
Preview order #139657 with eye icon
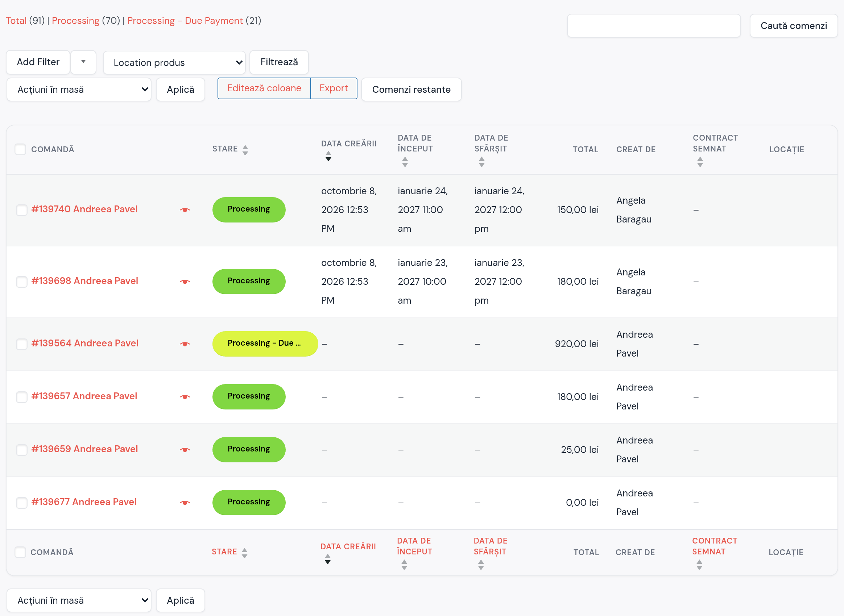pyautogui.click(x=185, y=397)
